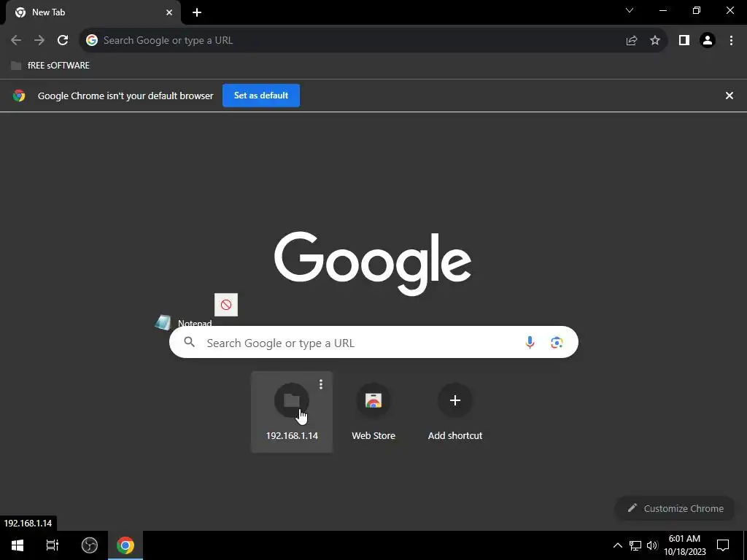
Task: Open the Web Store shortcut
Action: point(373,411)
